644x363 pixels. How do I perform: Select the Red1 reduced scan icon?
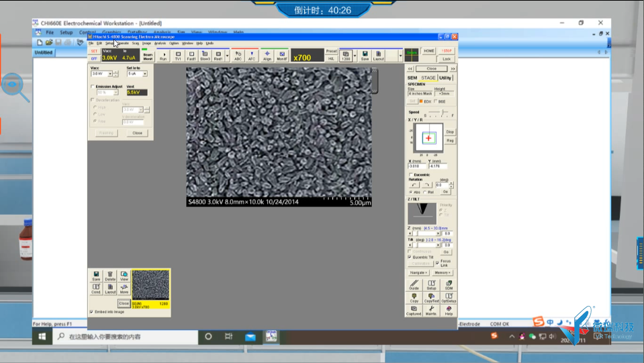coord(218,56)
